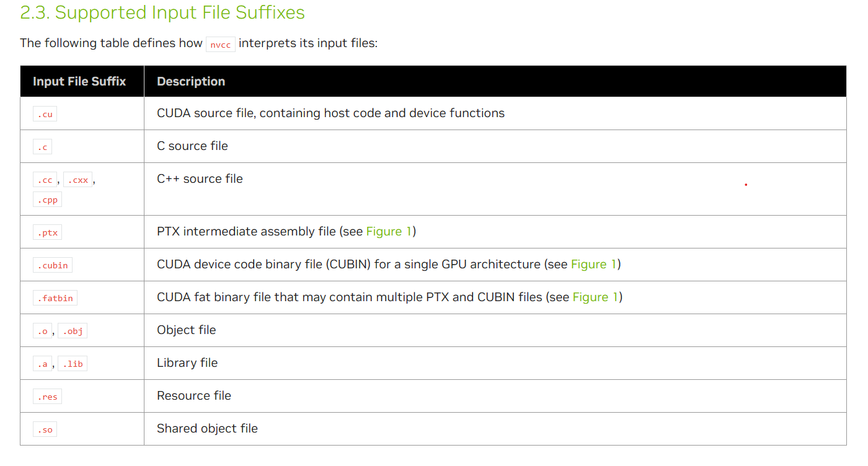
Task: Open Figure 1 link in .cubin row
Action: click(x=593, y=265)
